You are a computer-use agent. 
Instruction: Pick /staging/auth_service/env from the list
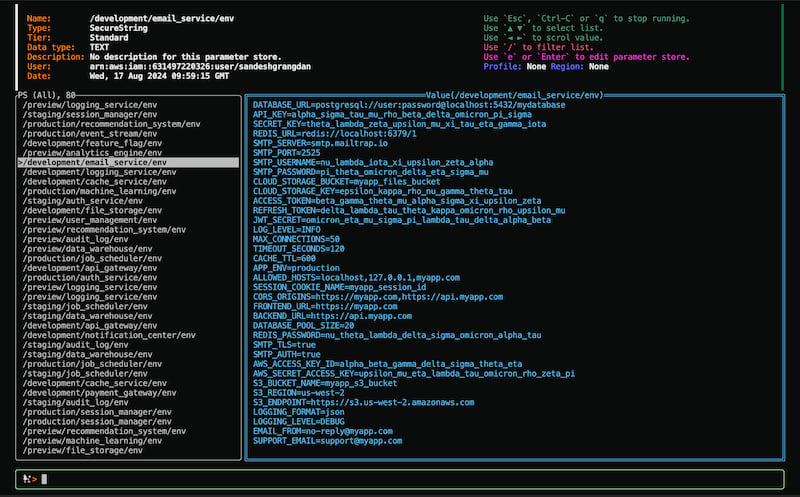83,201
